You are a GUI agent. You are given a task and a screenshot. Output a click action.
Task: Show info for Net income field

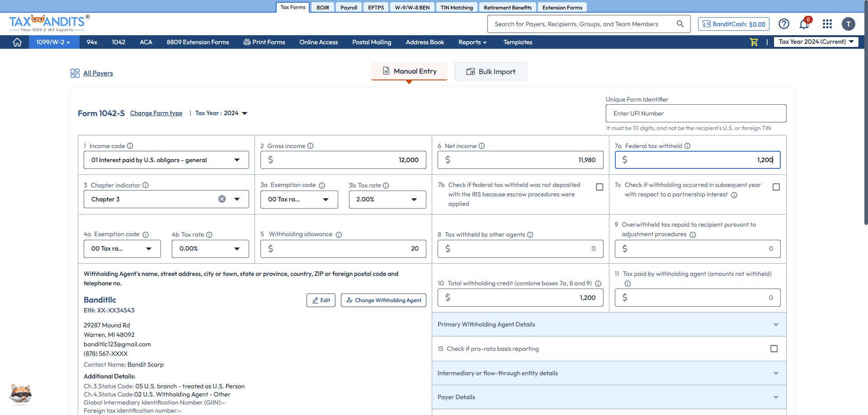pos(482,146)
